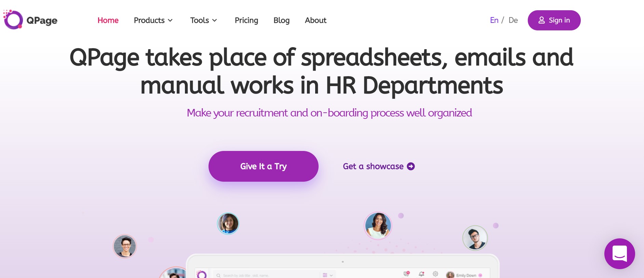Click the smiling woman avatar in white top
Image resolution: width=644 pixels, height=278 pixels.
pos(378,226)
